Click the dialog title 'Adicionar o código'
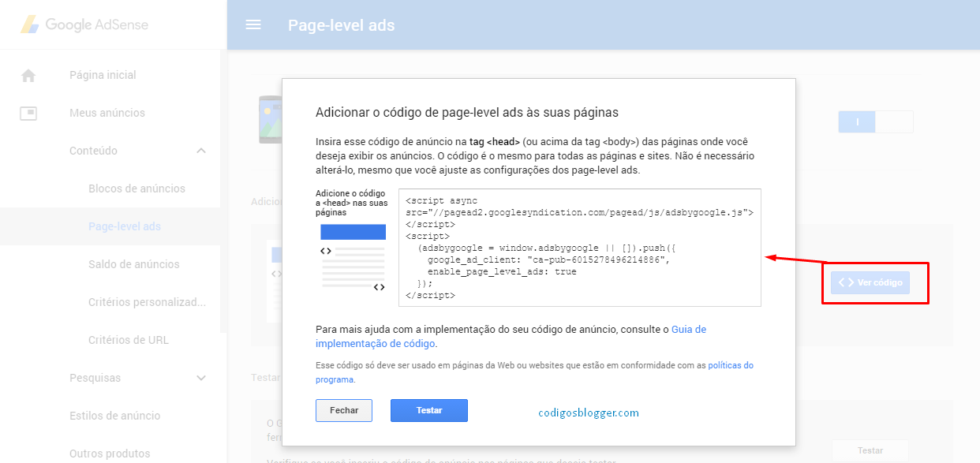This screenshot has height=463, width=980. 467,112
